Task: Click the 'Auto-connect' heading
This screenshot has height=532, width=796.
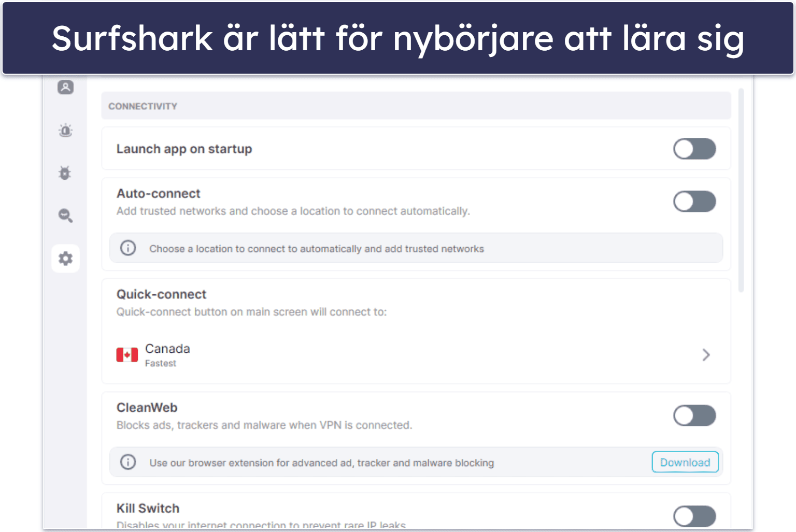Action: [159, 193]
